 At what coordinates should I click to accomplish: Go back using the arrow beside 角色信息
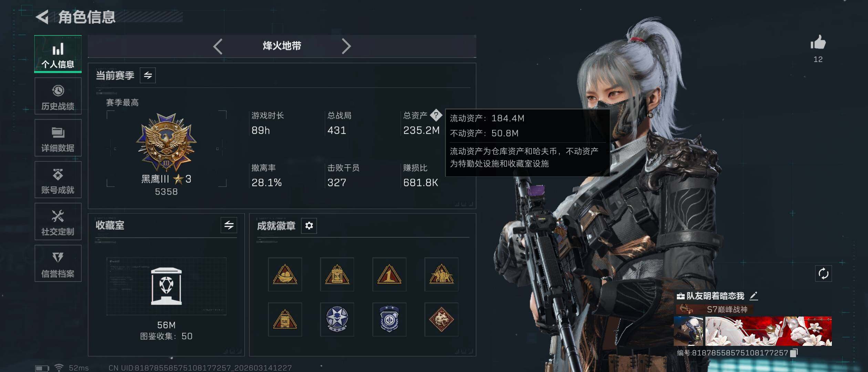(x=42, y=17)
